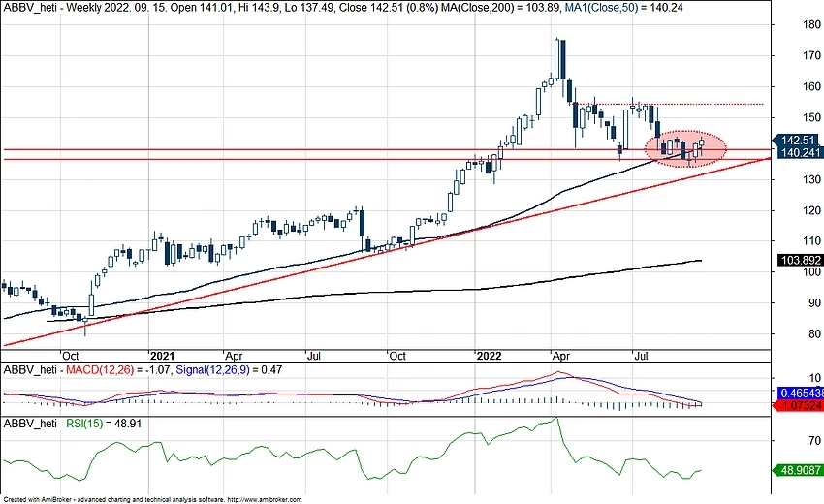Click the 180 price axis label

(812, 24)
